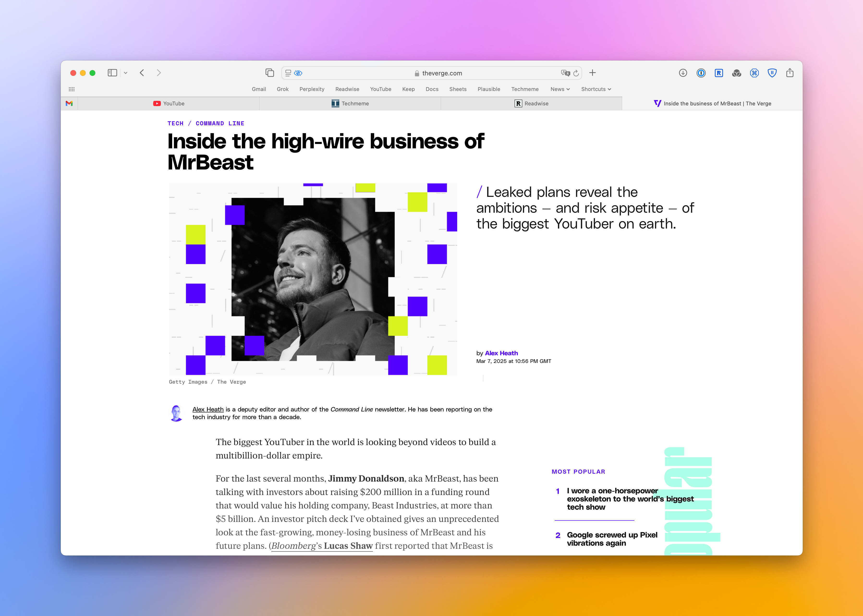Scroll down the article body
Screen dimensions: 863x616
pos(357,493)
